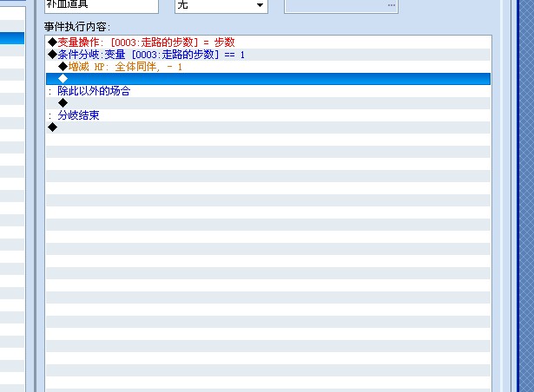Viewport: 534px width, 392px height.
Task: Select the 分歧结束 line
Action: [x=268, y=115]
